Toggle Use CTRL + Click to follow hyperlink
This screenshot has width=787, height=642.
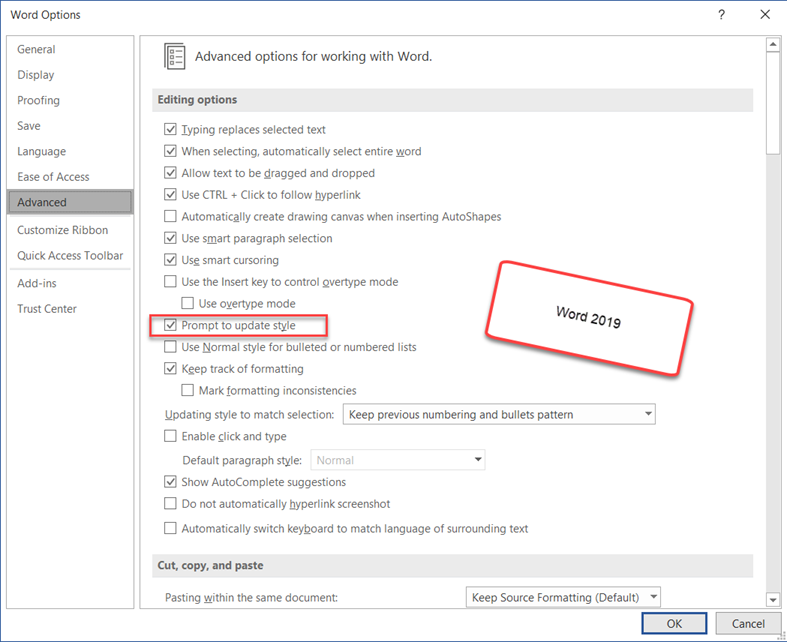[171, 195]
